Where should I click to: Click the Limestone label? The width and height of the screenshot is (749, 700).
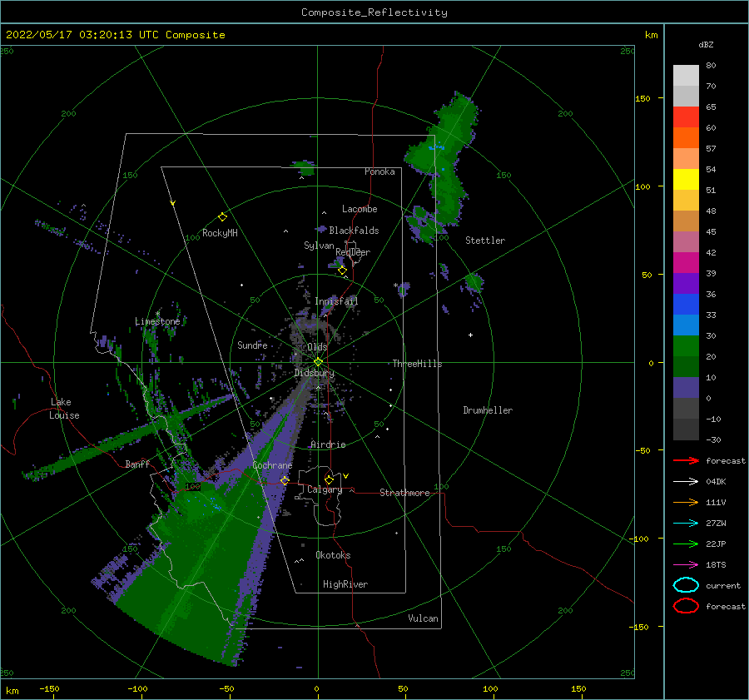point(157,321)
